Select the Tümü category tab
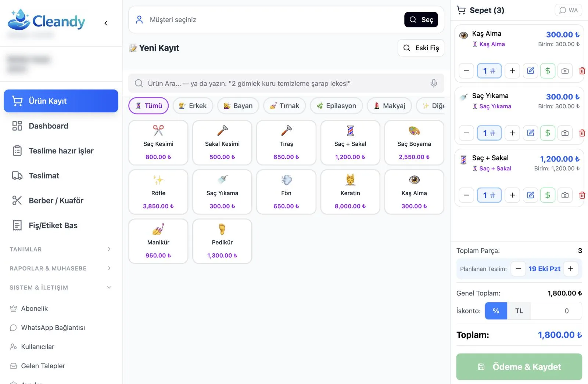 tap(148, 106)
